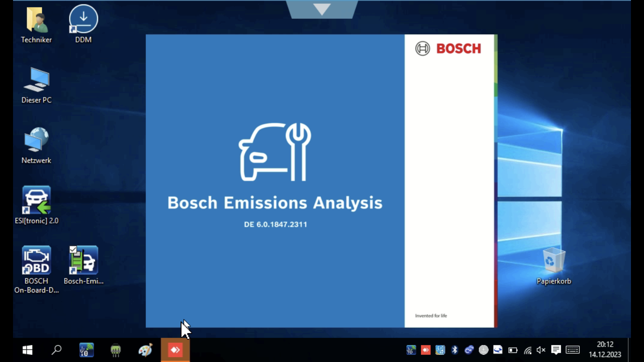
Task: Open the DDM download manager shortcut
Action: tap(84, 24)
